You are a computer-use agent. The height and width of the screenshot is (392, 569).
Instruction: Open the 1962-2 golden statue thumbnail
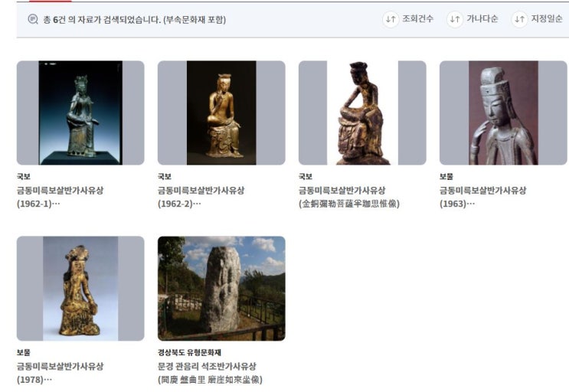[x=221, y=113]
